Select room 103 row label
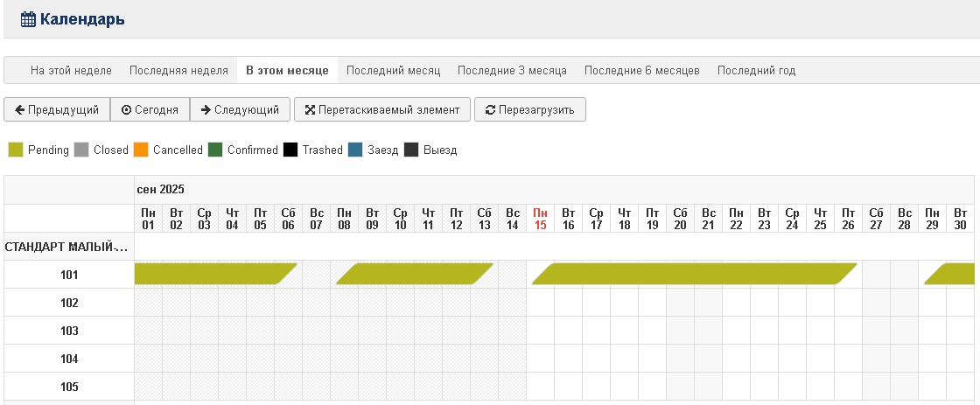The height and width of the screenshot is (405, 980). [69, 331]
